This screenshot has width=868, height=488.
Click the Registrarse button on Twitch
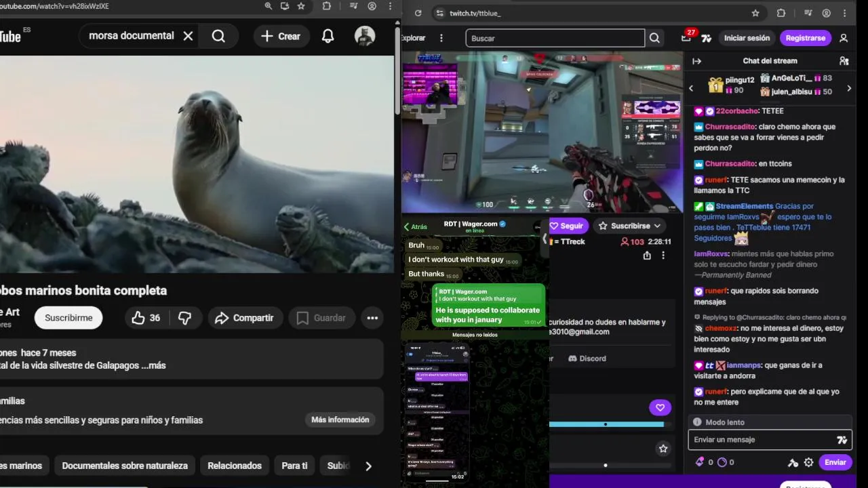click(806, 38)
